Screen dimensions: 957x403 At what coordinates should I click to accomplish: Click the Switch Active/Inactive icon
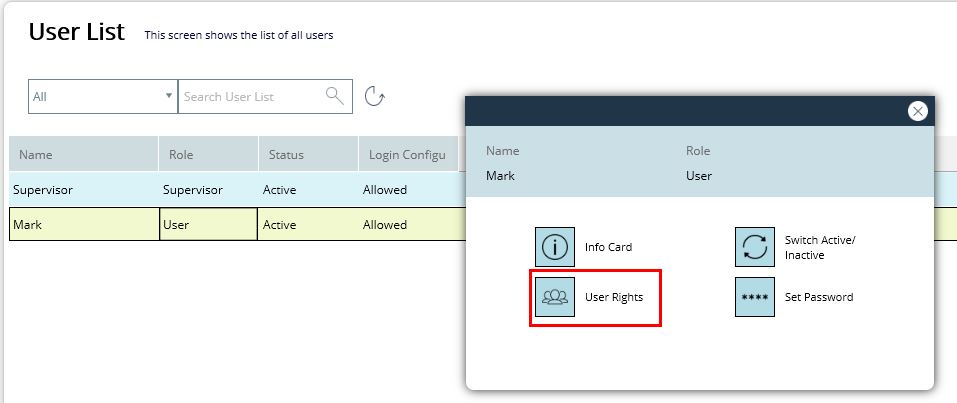[x=755, y=247]
